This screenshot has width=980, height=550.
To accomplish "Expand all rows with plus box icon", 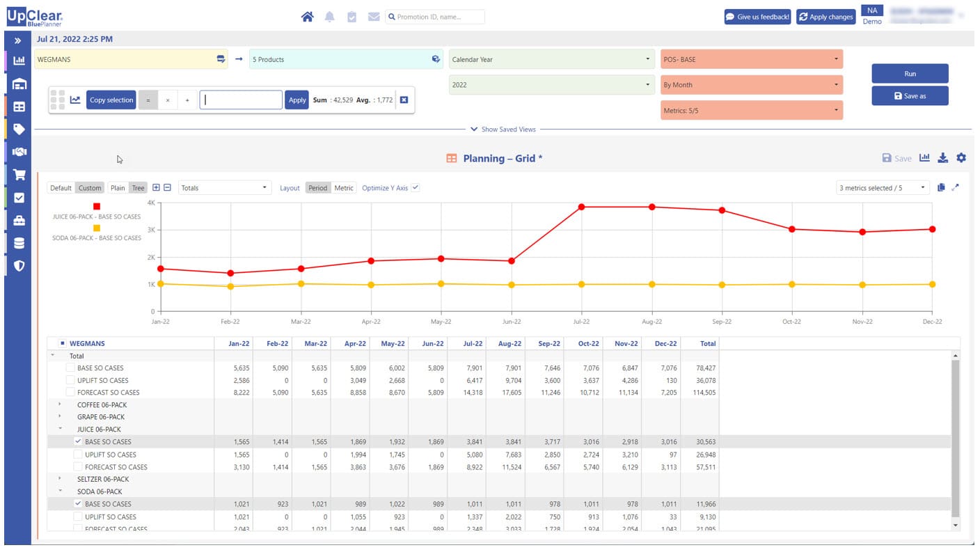I will point(156,187).
